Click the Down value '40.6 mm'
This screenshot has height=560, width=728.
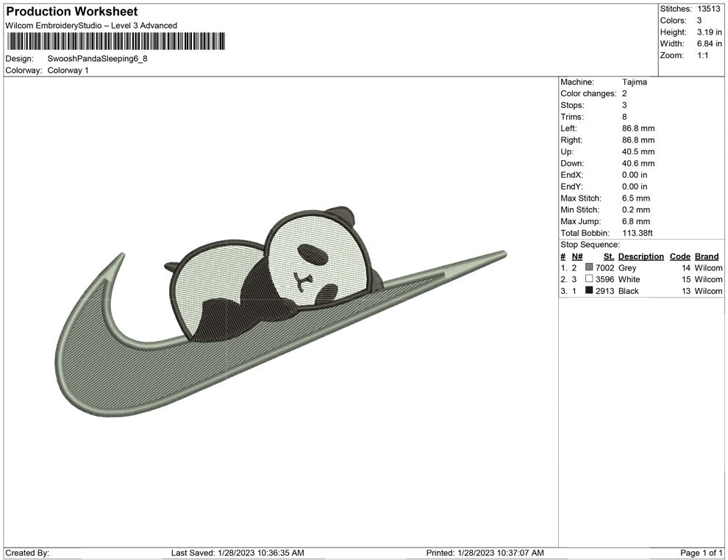[x=638, y=163]
